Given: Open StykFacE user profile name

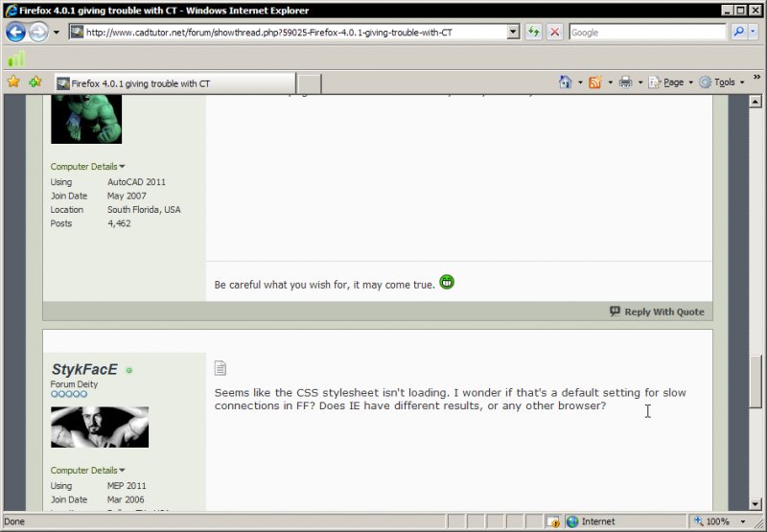Looking at the screenshot, I should coord(84,369).
